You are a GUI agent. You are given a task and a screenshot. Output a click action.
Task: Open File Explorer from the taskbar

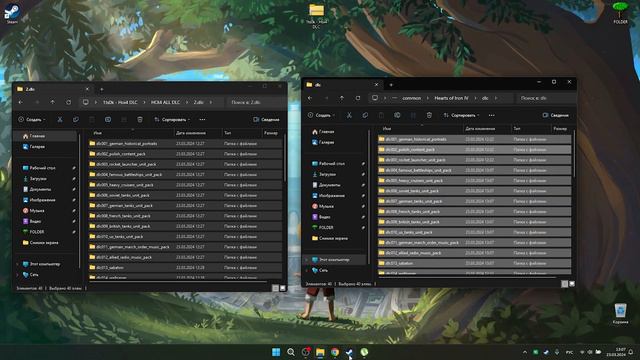[x=320, y=352]
